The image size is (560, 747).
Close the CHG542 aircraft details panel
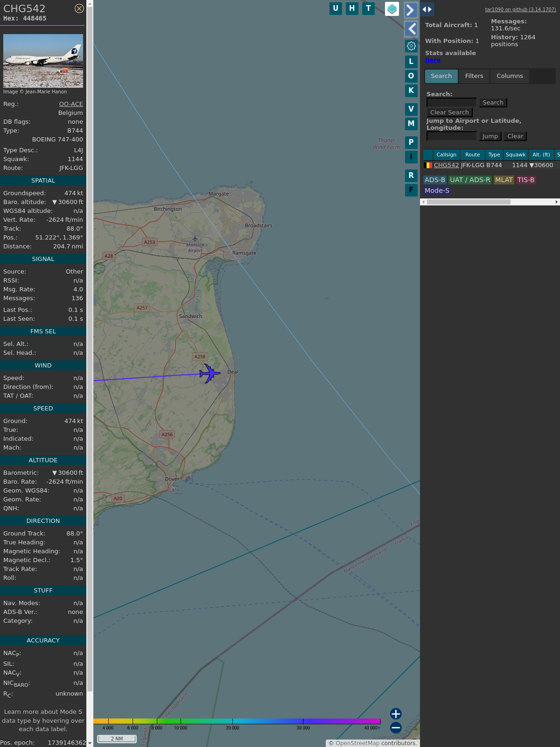pyautogui.click(x=79, y=8)
